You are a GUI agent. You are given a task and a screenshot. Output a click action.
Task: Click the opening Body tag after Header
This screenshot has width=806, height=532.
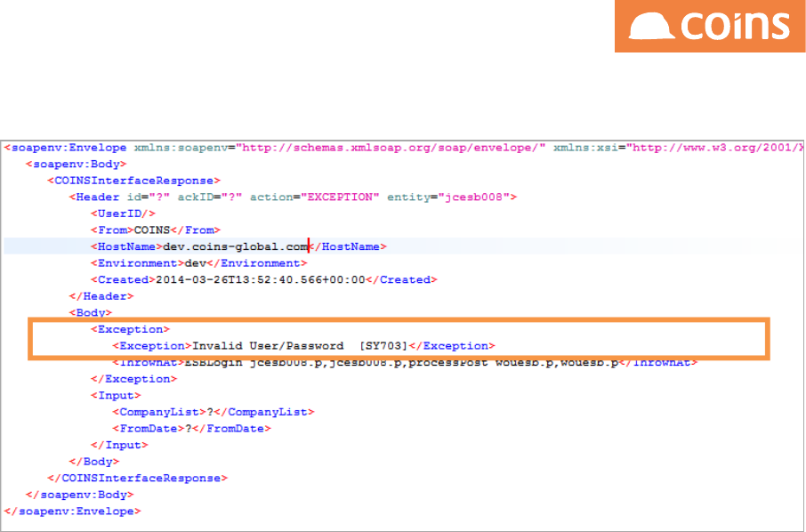[91, 312]
